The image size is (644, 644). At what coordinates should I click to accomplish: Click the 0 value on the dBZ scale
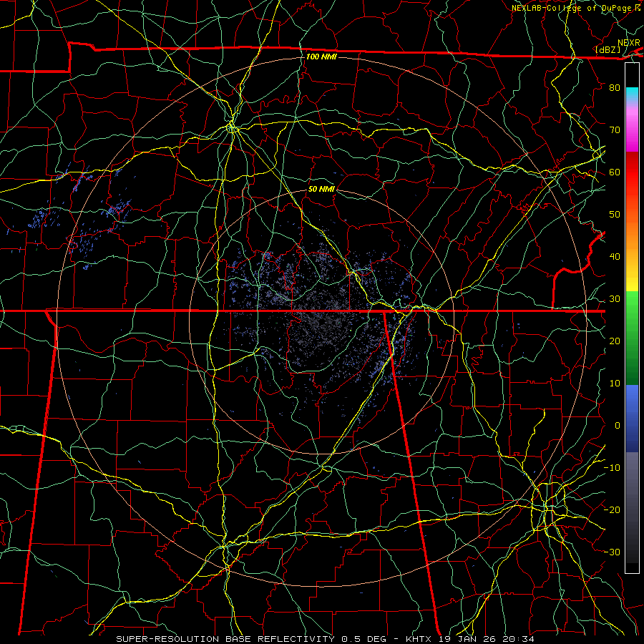(x=618, y=426)
